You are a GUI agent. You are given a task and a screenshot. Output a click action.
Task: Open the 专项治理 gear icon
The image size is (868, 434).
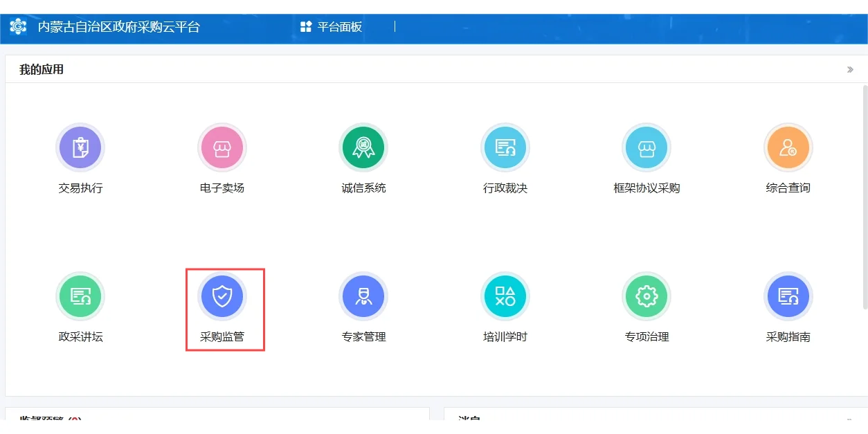tap(647, 296)
